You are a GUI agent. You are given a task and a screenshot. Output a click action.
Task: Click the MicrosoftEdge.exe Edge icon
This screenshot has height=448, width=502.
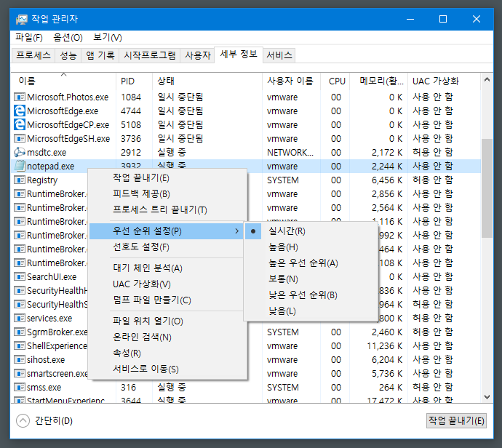(20, 111)
